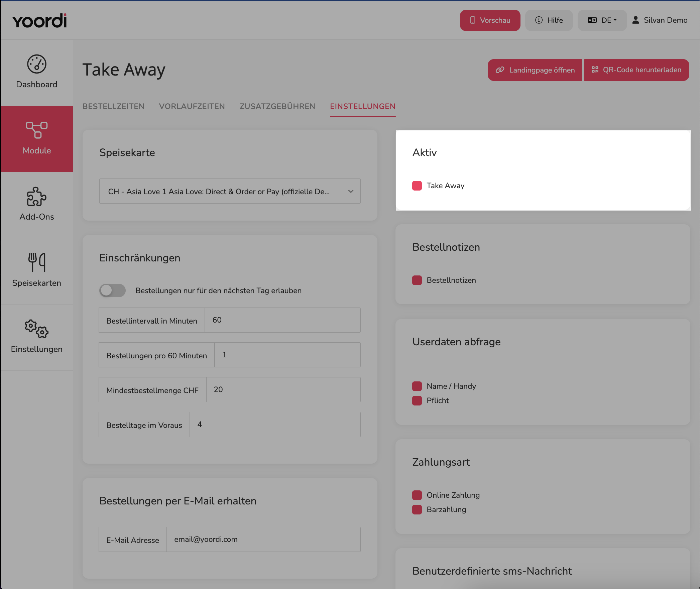Select the Module workflow icon
Image resolution: width=700 pixels, height=589 pixels.
[x=37, y=130]
